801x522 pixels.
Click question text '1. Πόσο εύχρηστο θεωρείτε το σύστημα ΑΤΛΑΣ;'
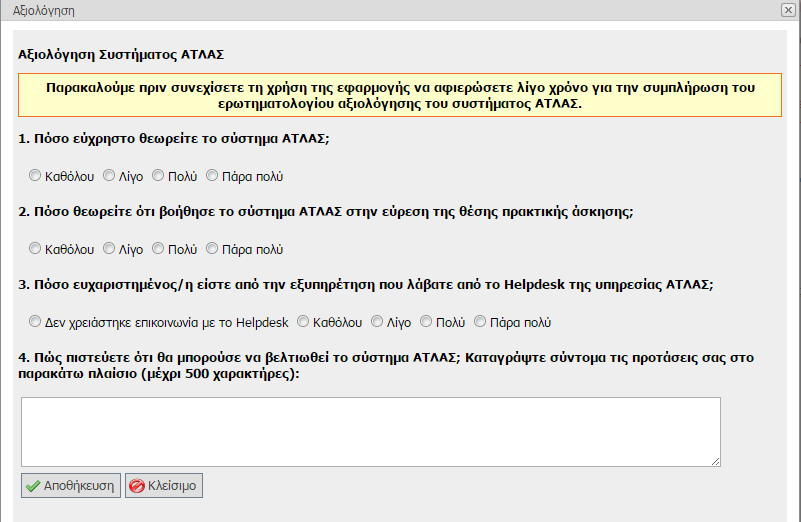click(174, 139)
